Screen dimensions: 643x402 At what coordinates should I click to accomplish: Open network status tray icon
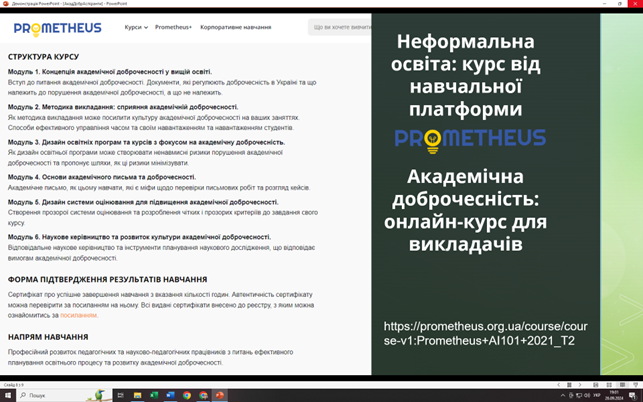click(579, 395)
